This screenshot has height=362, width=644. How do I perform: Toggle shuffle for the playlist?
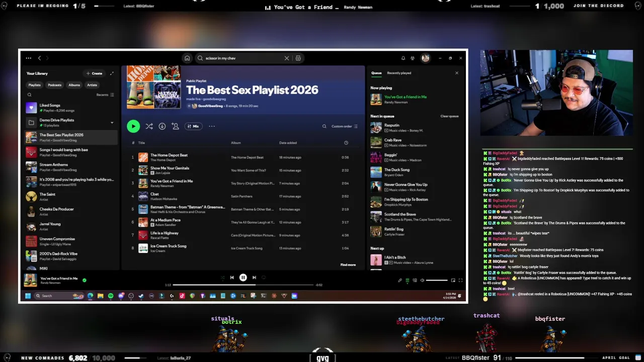(x=149, y=126)
